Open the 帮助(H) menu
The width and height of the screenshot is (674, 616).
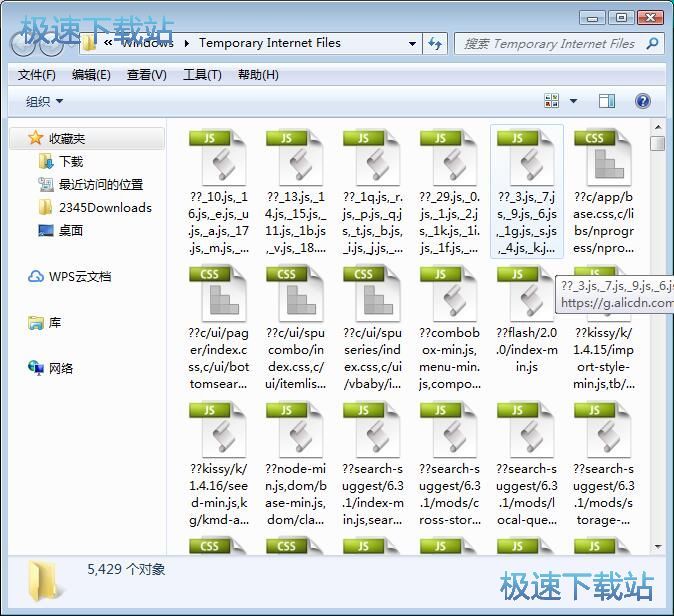[258, 75]
